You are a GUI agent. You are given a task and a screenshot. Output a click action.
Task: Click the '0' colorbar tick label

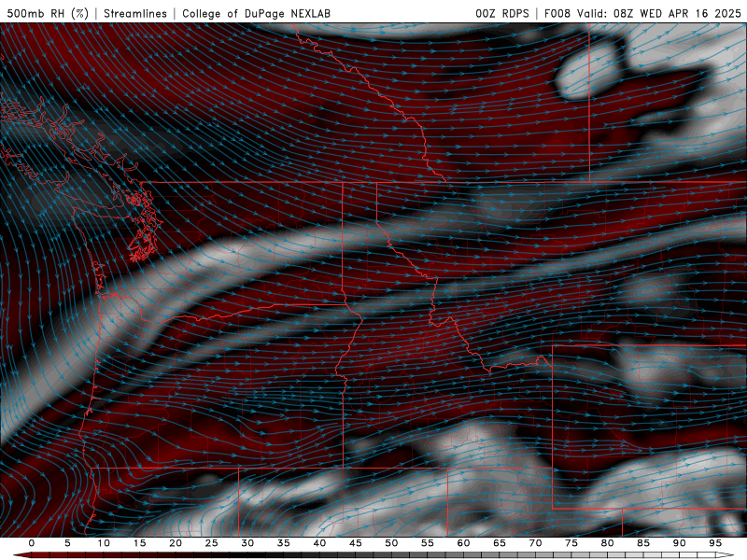point(32,543)
